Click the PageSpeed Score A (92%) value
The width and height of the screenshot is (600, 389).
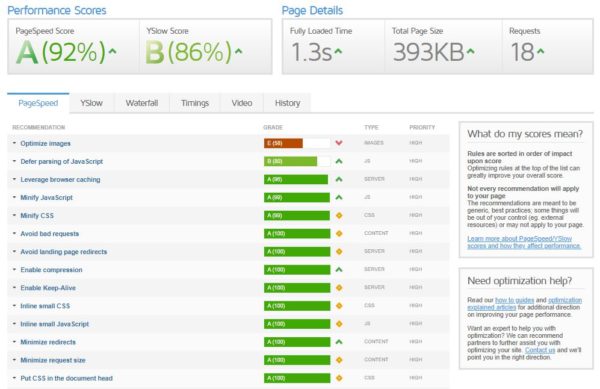pos(61,52)
